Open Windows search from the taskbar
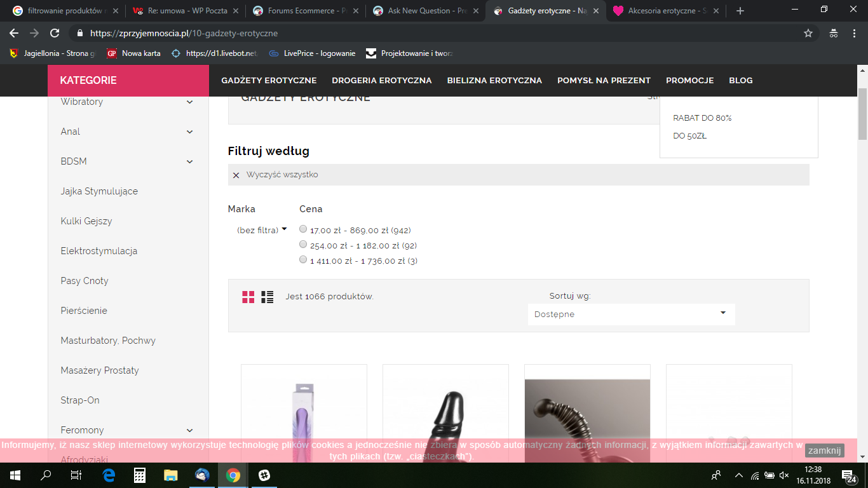The image size is (868, 488). click(x=46, y=475)
